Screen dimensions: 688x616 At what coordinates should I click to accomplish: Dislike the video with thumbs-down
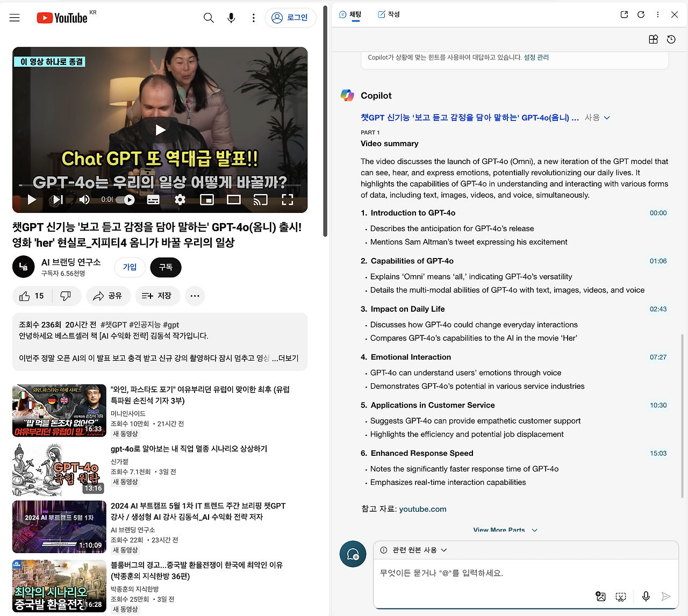(x=66, y=296)
